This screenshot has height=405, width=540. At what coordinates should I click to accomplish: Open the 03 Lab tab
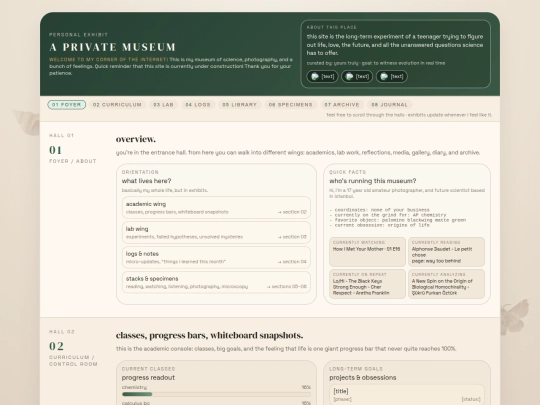click(x=163, y=105)
